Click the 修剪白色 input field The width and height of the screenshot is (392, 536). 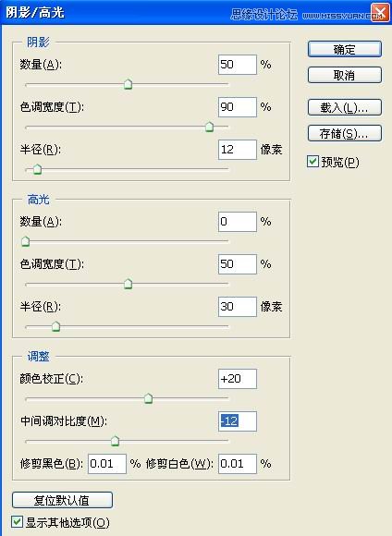pos(238,464)
